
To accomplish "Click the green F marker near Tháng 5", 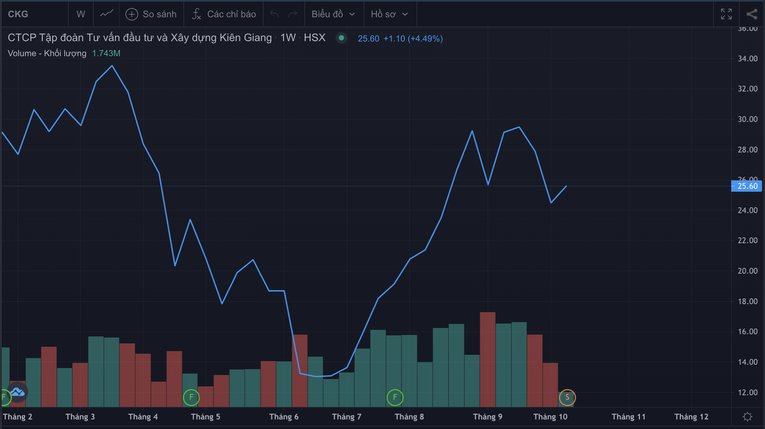I will [x=190, y=397].
